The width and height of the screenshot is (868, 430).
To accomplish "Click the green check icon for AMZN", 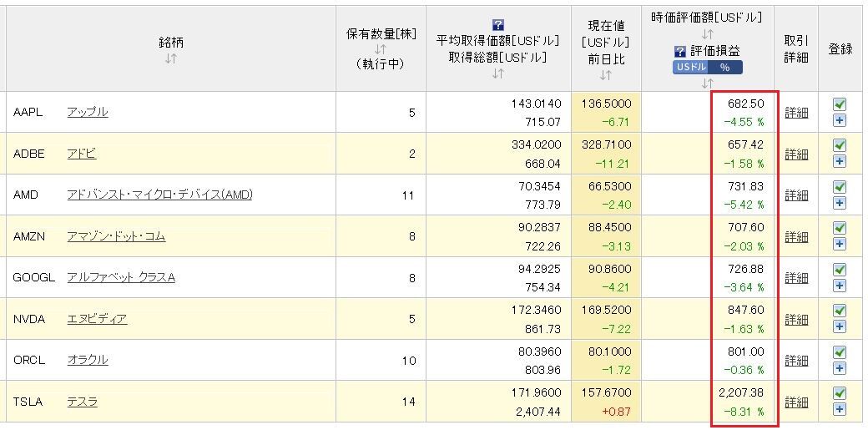I will point(840,228).
